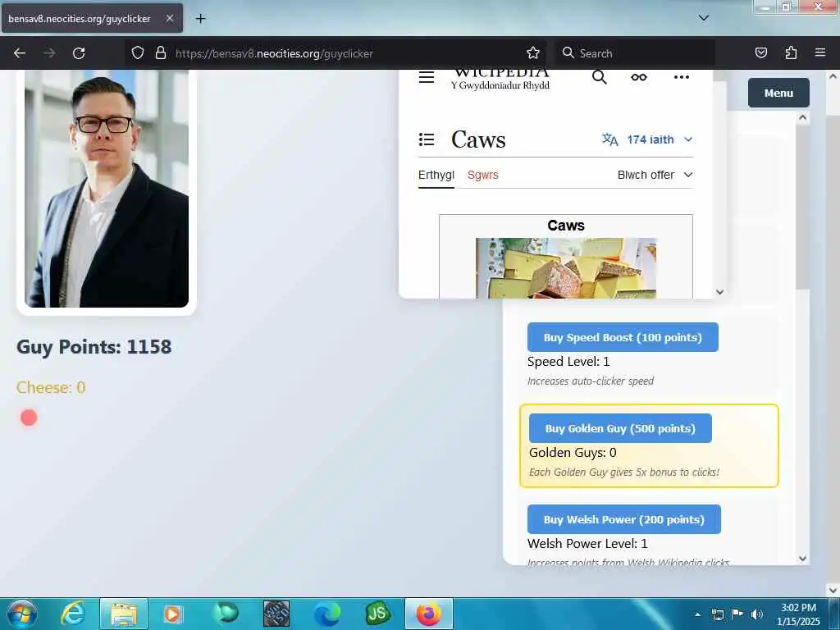
Task: Click page scrollbar down arrow
Action: point(833,590)
